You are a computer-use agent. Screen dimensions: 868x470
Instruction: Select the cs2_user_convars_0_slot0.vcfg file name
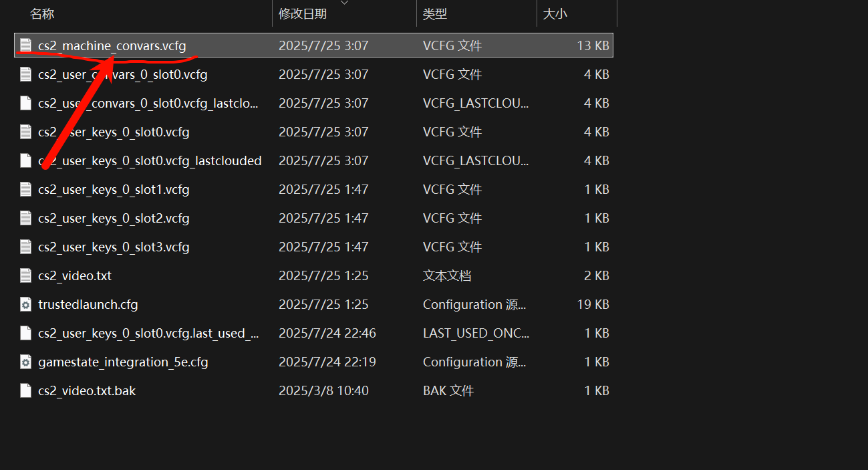[x=123, y=74]
